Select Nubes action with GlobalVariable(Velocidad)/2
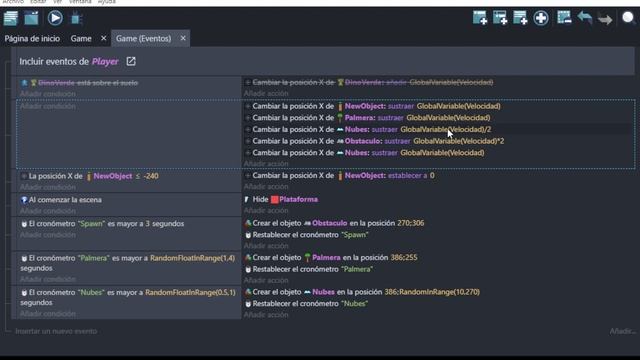This screenshot has height=360, width=640. [x=368, y=129]
